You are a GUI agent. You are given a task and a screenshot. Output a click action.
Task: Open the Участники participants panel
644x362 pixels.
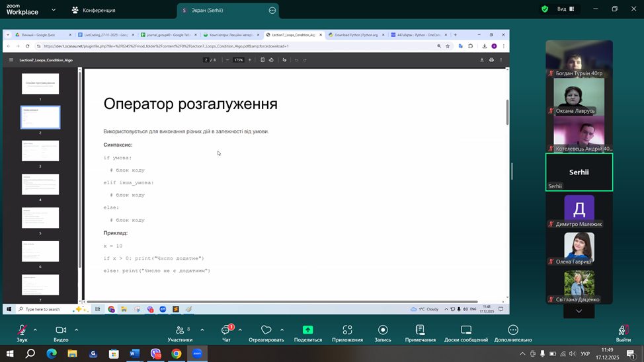tap(180, 332)
